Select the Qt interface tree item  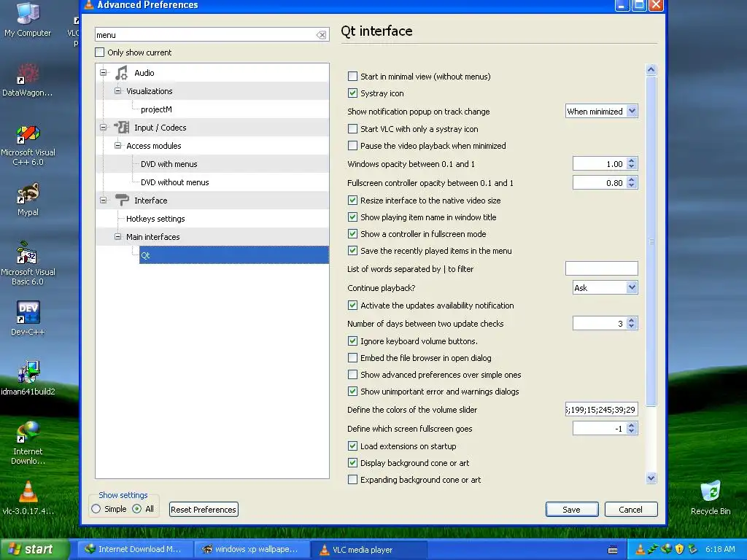(234, 255)
